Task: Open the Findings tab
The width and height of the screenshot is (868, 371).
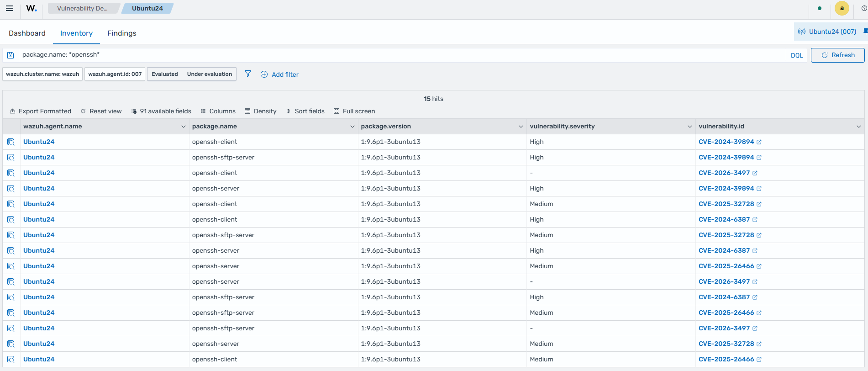Action: click(x=122, y=33)
